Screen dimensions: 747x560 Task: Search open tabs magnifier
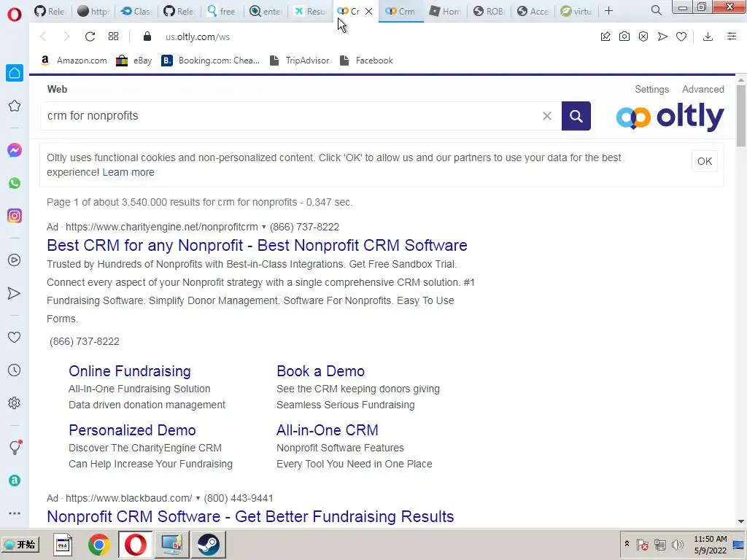point(657,10)
